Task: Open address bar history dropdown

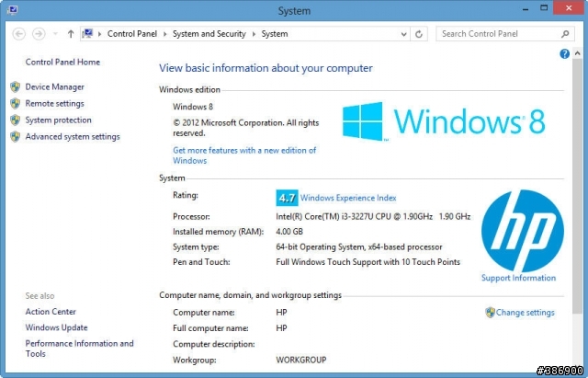Action: click(403, 34)
